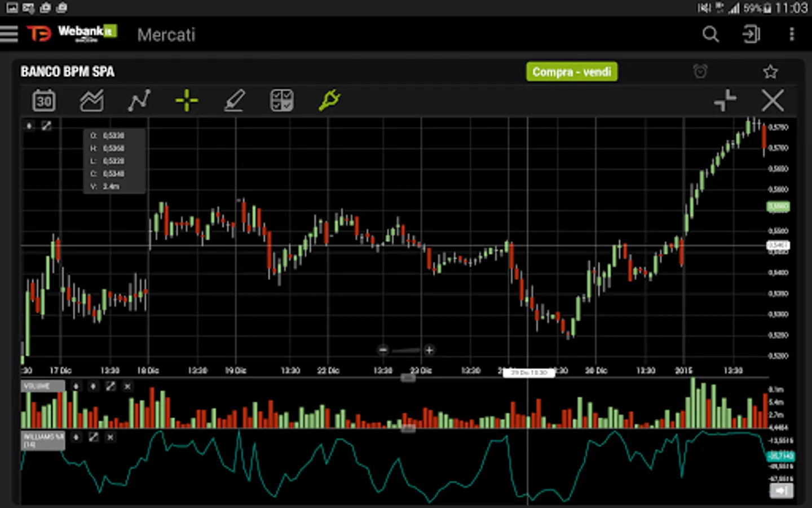Set a price alarm with clock icon

[x=700, y=71]
